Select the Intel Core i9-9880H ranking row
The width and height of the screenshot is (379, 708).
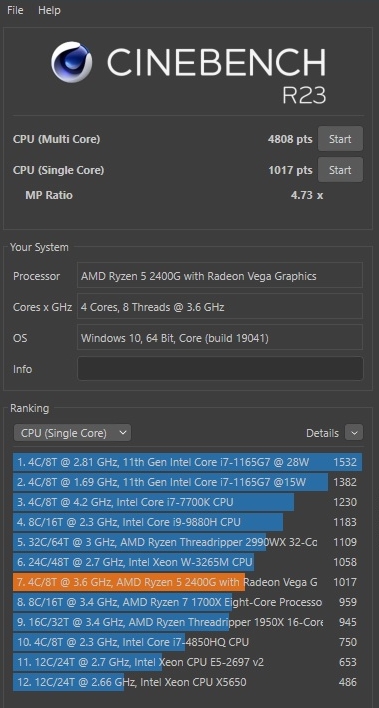pos(187,522)
